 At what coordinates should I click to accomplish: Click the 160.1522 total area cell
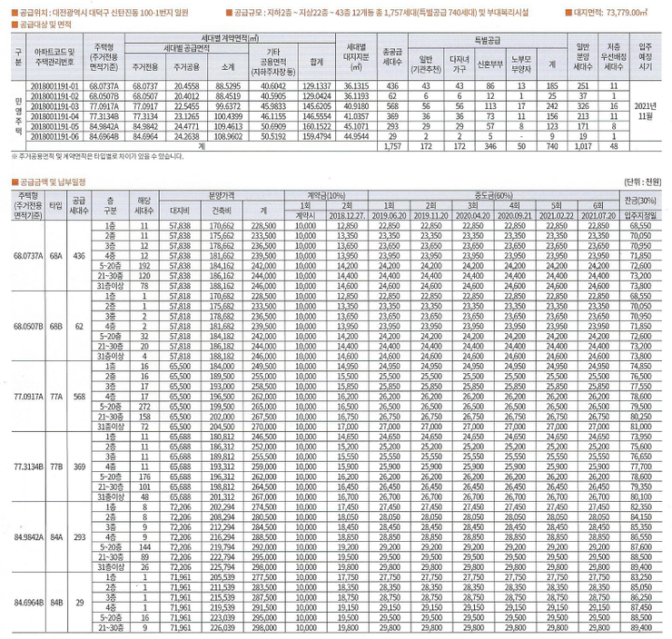[316, 126]
